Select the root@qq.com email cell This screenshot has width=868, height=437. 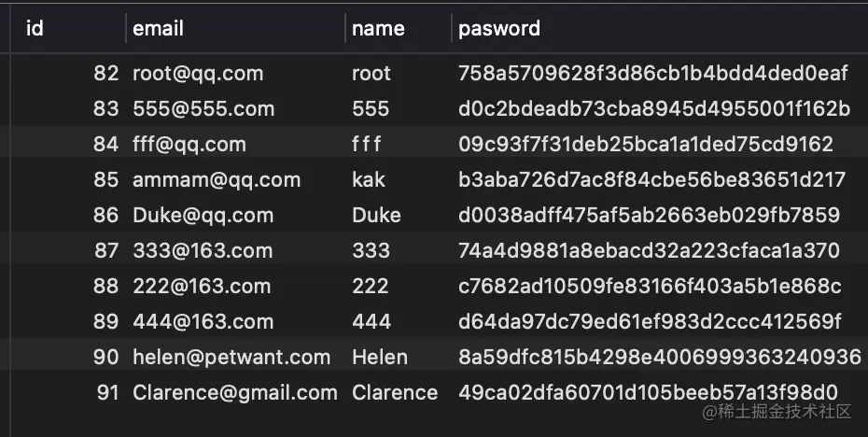coord(198,74)
